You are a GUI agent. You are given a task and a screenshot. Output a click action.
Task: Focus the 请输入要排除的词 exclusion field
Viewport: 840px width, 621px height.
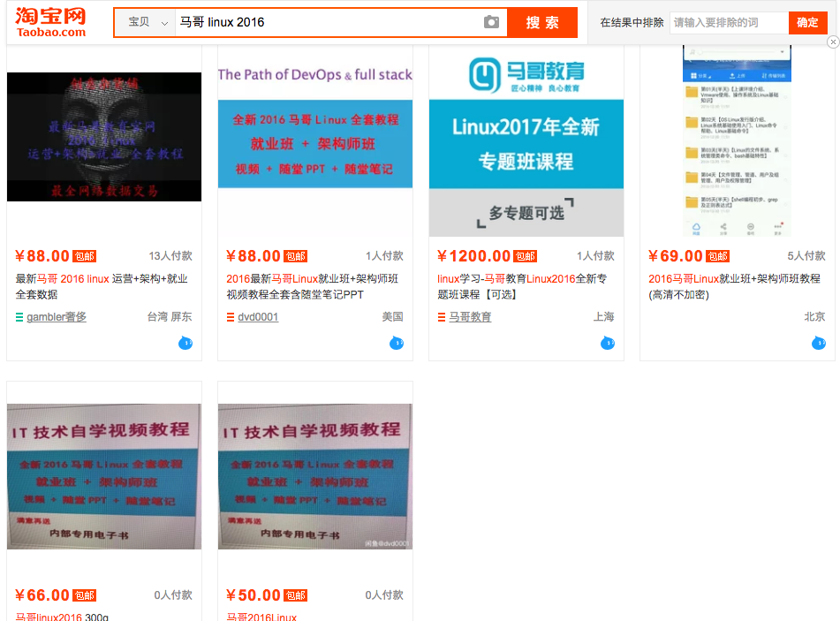pos(729,22)
